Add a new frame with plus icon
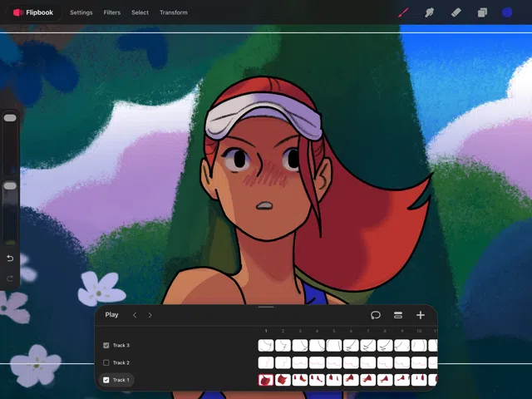 coord(421,315)
